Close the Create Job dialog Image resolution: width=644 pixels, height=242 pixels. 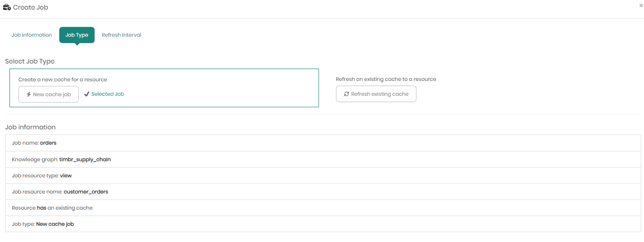[x=641, y=6]
